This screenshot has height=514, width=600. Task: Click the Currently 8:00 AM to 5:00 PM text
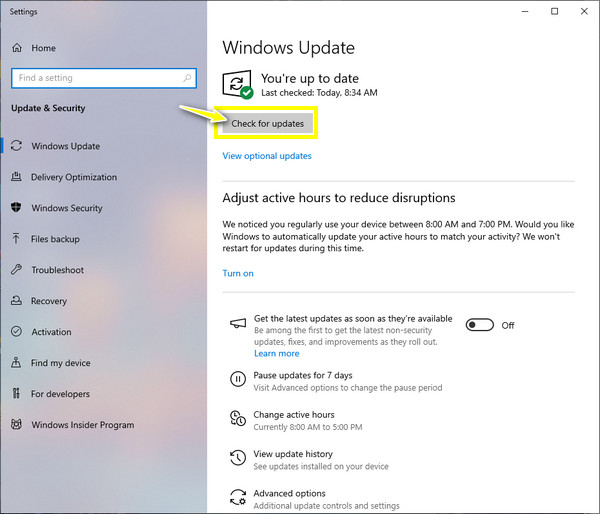click(x=308, y=427)
